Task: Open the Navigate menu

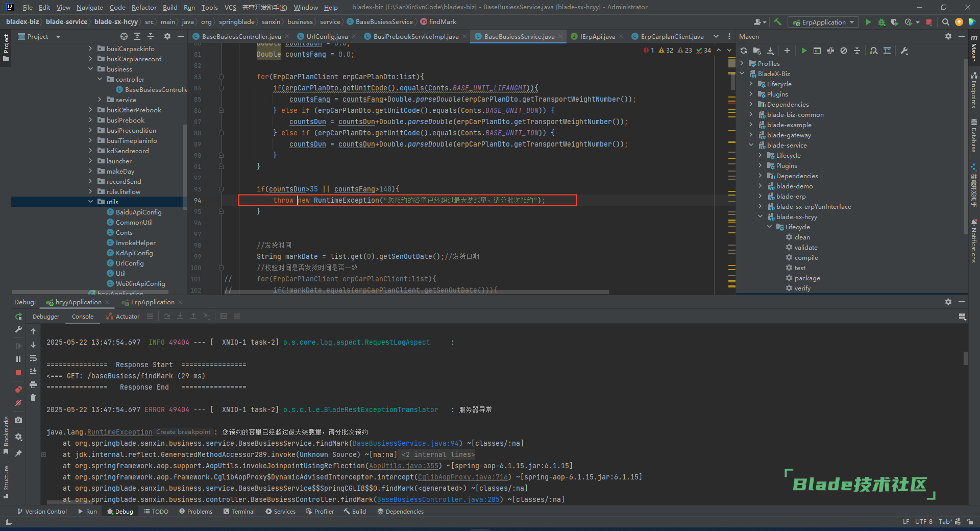Action: click(x=90, y=7)
